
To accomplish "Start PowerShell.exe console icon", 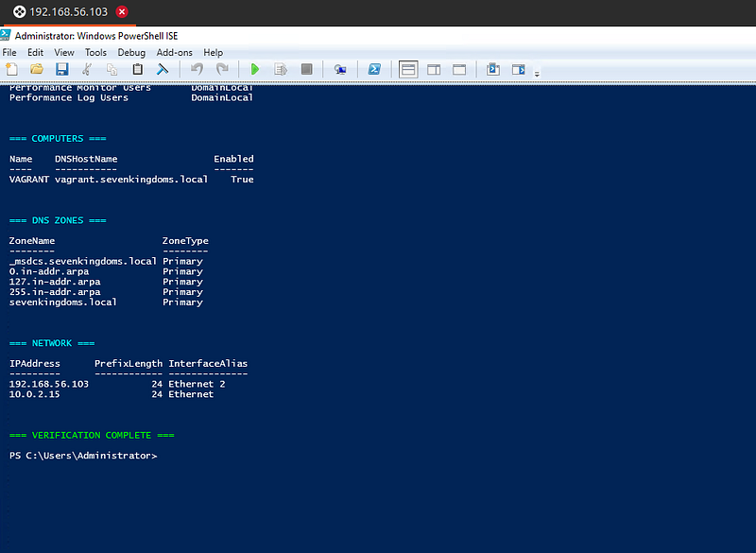I will (x=374, y=69).
